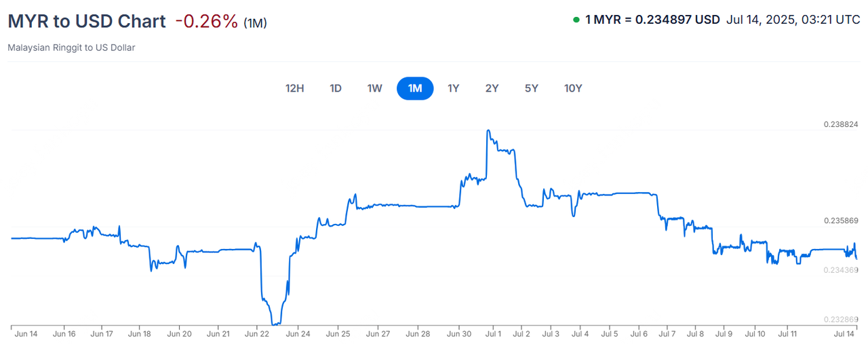Click the active 1M range button

pos(415,88)
